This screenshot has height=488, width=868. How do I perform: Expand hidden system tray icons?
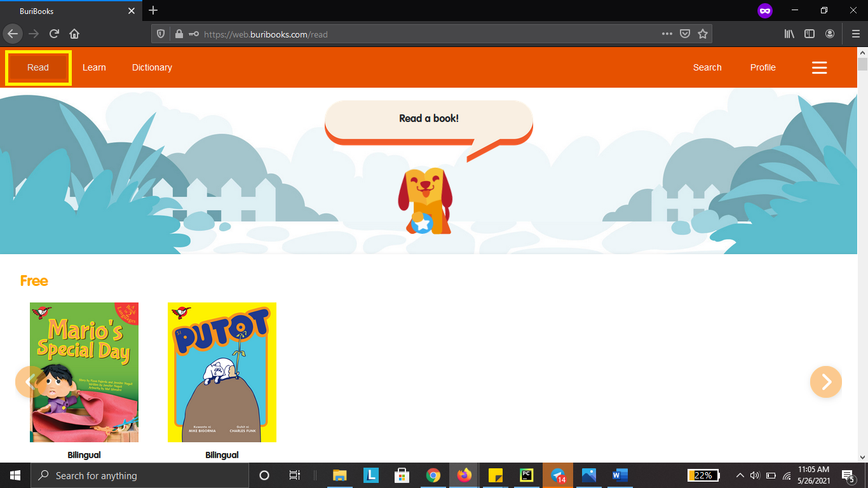(740, 475)
